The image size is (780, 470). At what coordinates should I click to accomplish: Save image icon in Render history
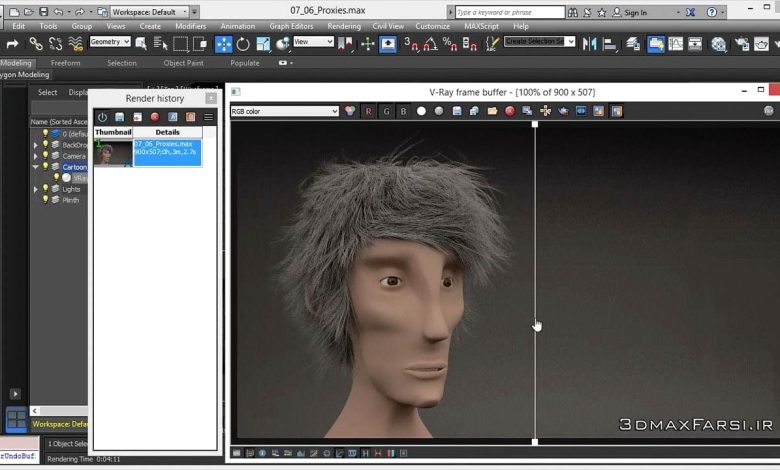(x=120, y=117)
